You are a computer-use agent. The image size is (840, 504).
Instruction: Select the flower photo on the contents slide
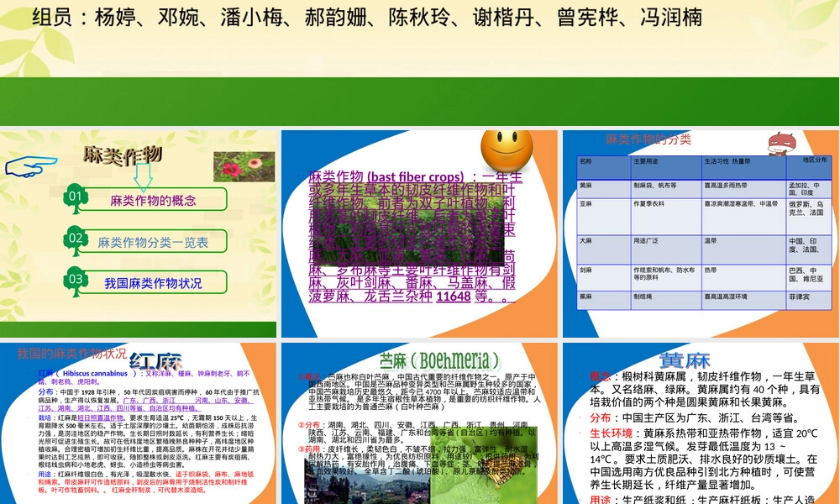244,166
